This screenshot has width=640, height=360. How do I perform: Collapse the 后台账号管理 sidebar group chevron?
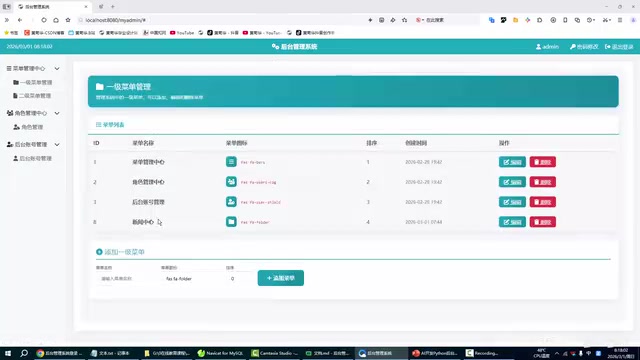pos(57,144)
